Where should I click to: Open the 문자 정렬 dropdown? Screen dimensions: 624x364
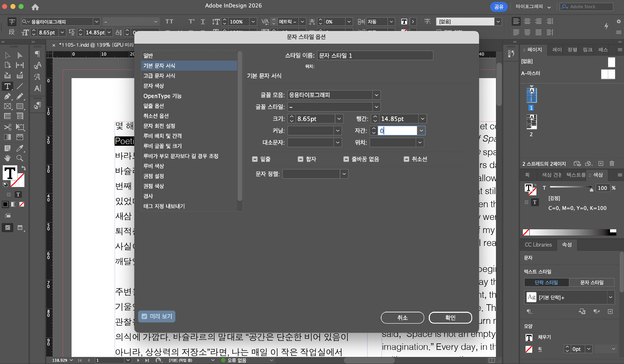point(344,174)
